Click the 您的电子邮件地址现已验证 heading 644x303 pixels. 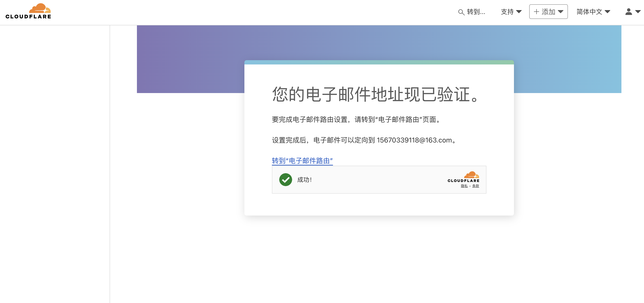tap(375, 95)
